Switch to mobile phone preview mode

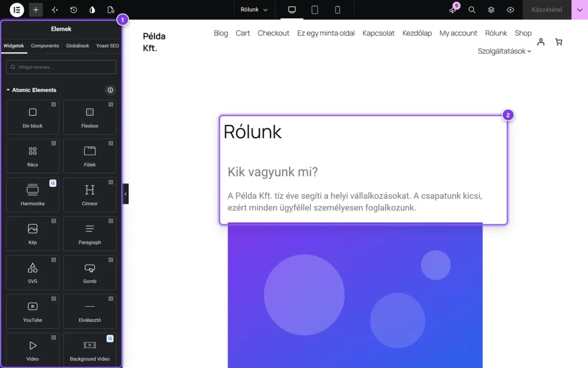pos(338,10)
